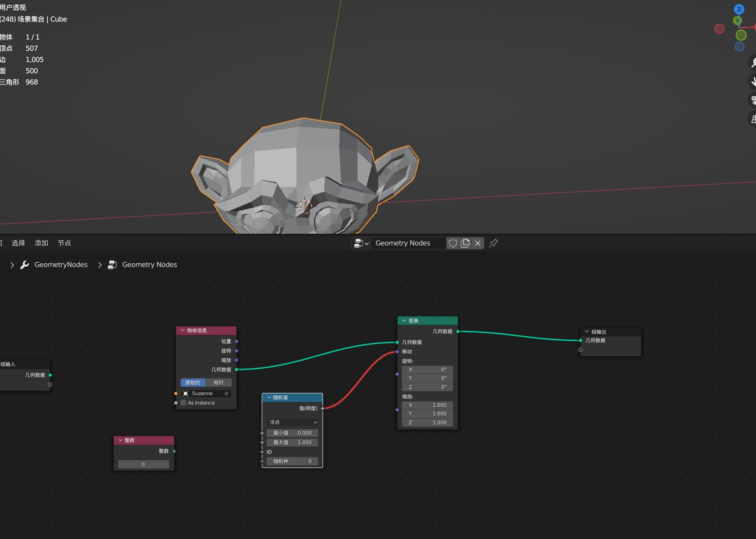Click the object icon beside Suzanne
The image size is (756, 539).
[186, 393]
